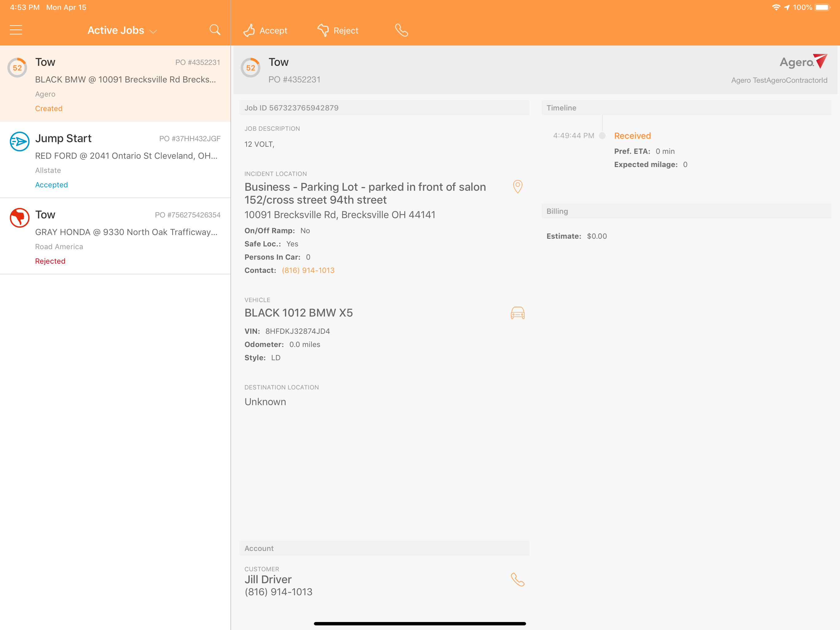Click the Received timeline marker
This screenshot has height=630, width=840.
602,136
